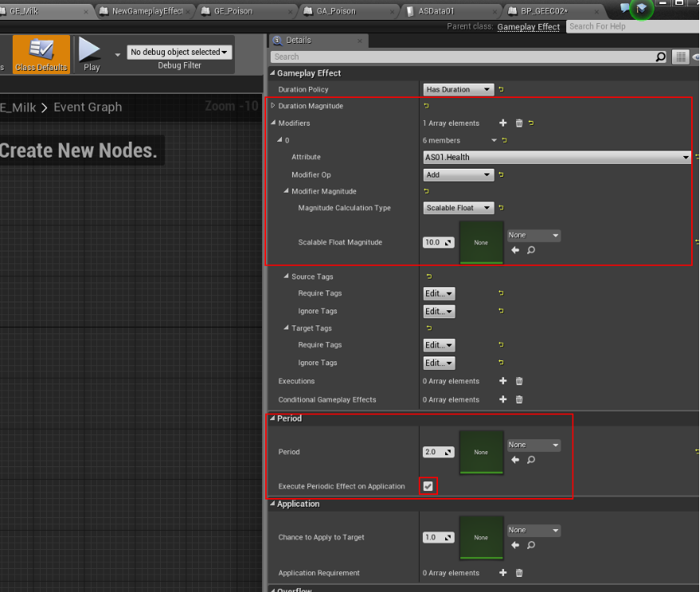Open Scalable Float Magnitude curve table dropdown

534,235
